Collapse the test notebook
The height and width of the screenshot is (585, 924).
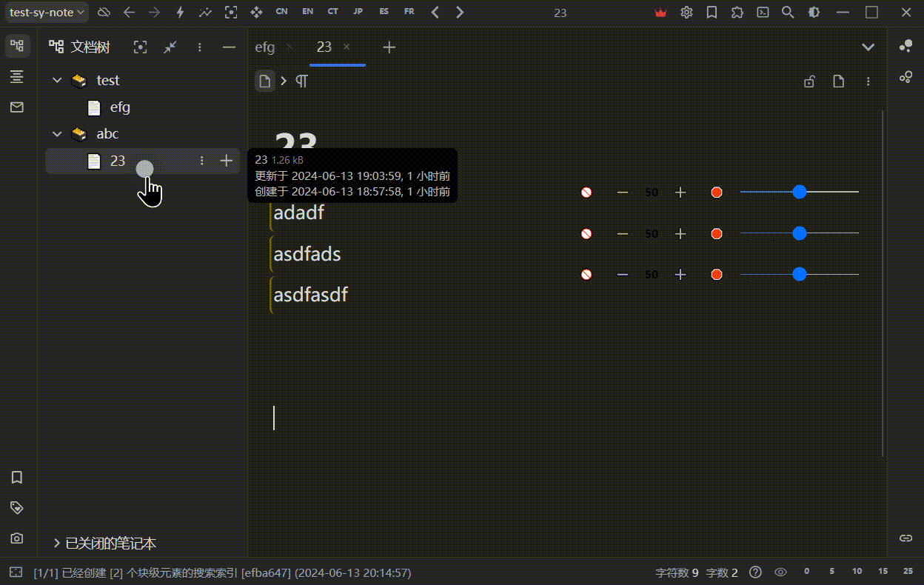[x=57, y=81]
